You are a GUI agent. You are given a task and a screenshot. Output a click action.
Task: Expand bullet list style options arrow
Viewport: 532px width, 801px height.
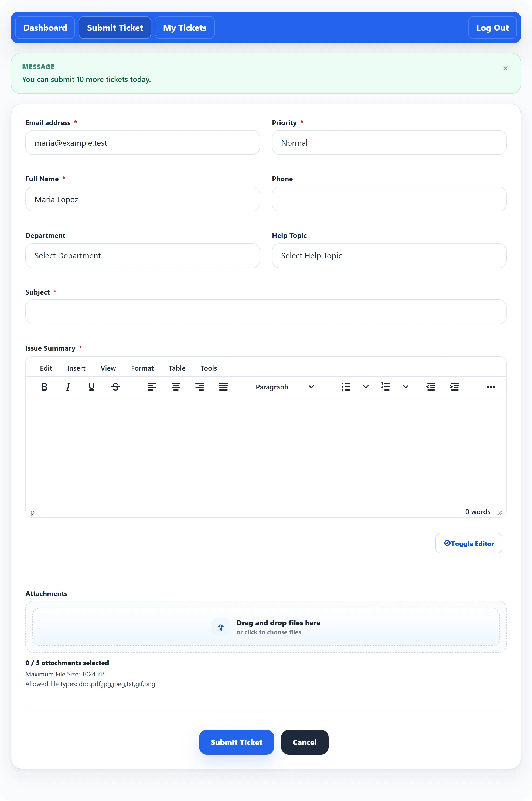[365, 386]
